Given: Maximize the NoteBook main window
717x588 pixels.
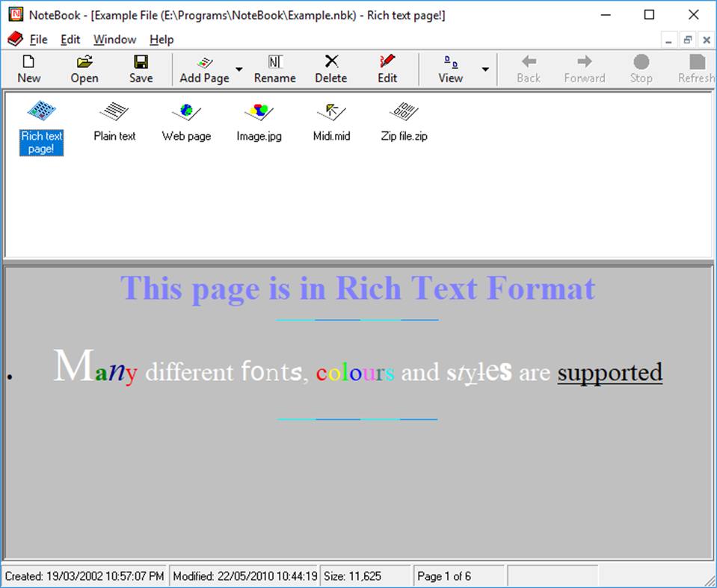Looking at the screenshot, I should pyautogui.click(x=649, y=15).
